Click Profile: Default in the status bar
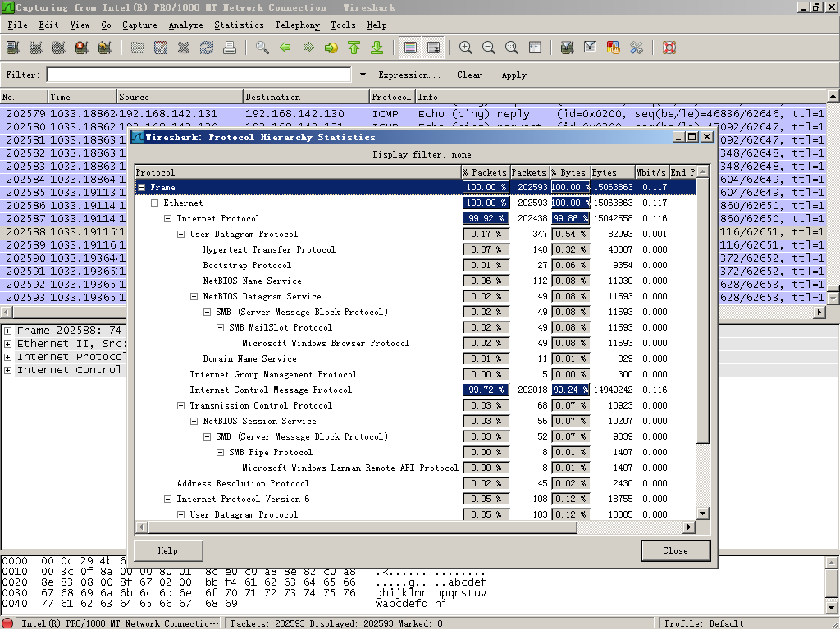The width and height of the screenshot is (840, 630). pyautogui.click(x=704, y=623)
